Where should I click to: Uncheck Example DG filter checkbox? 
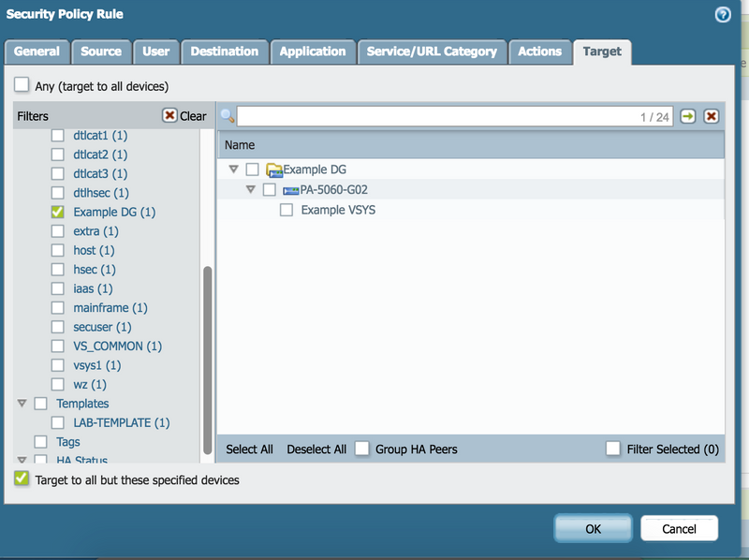(58, 212)
